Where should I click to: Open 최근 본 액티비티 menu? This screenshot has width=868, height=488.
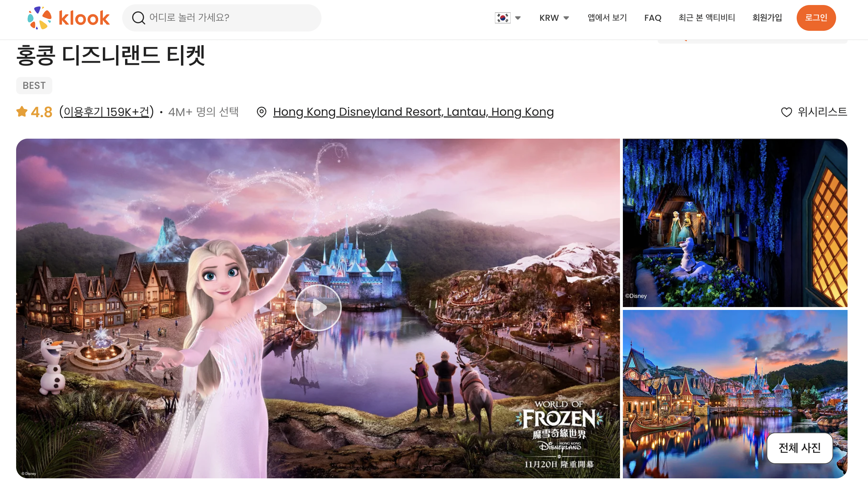(x=706, y=18)
